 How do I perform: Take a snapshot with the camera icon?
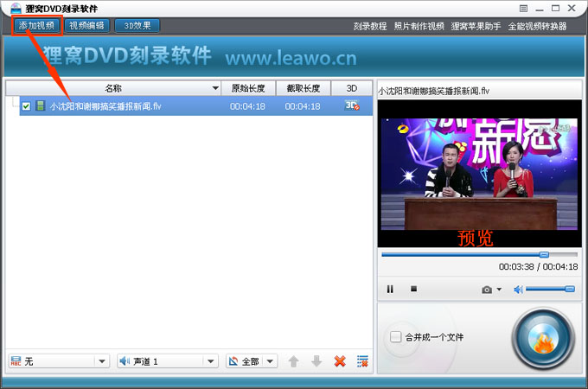[487, 290]
